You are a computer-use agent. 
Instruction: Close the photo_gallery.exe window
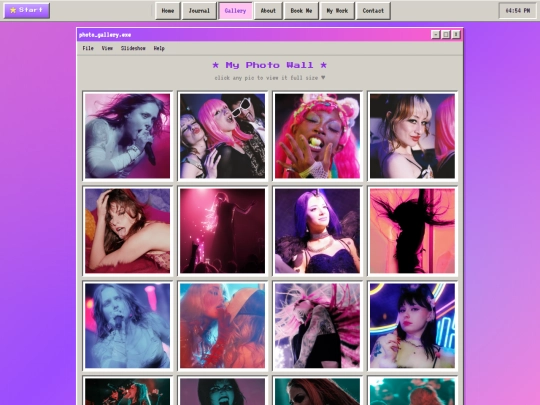456,34
